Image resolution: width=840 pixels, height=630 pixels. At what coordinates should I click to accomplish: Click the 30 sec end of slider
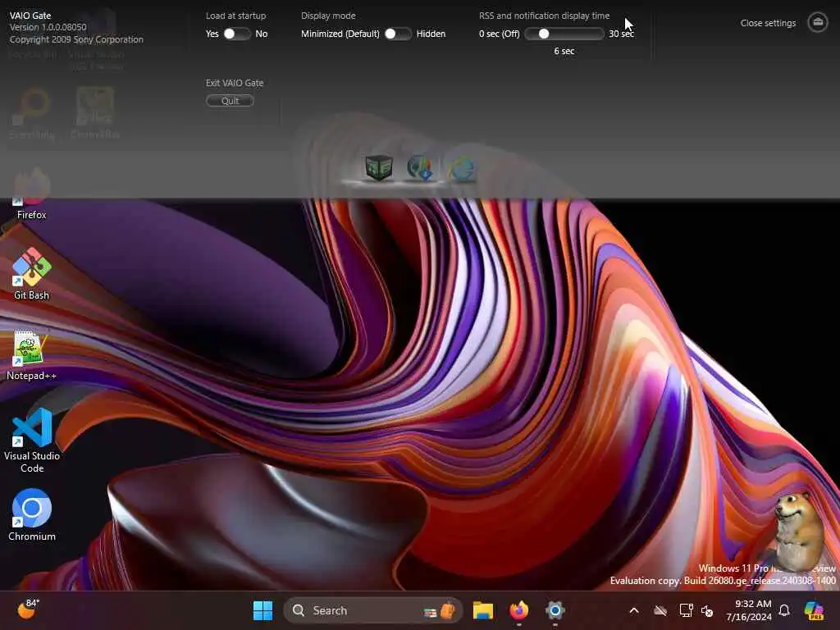tap(622, 34)
